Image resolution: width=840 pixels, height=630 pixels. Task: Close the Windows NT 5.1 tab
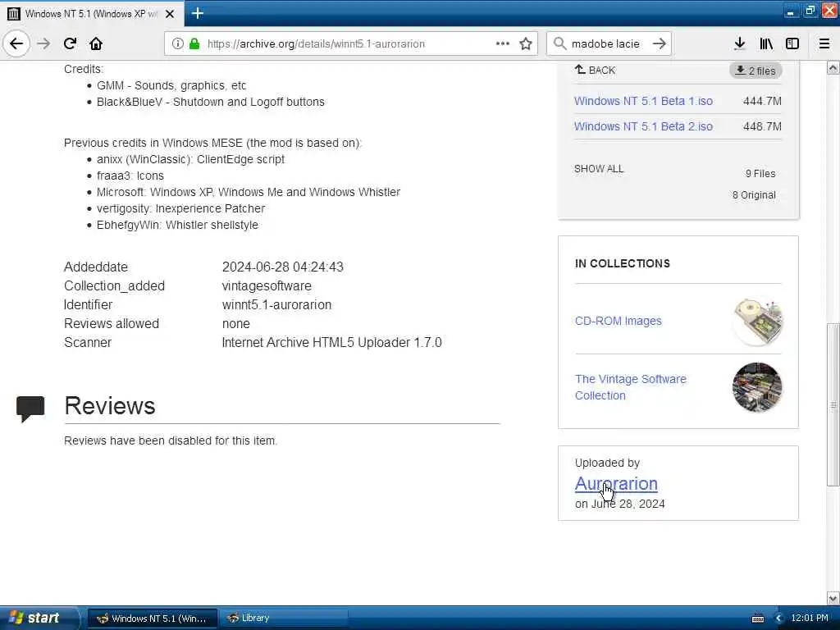pyautogui.click(x=170, y=14)
